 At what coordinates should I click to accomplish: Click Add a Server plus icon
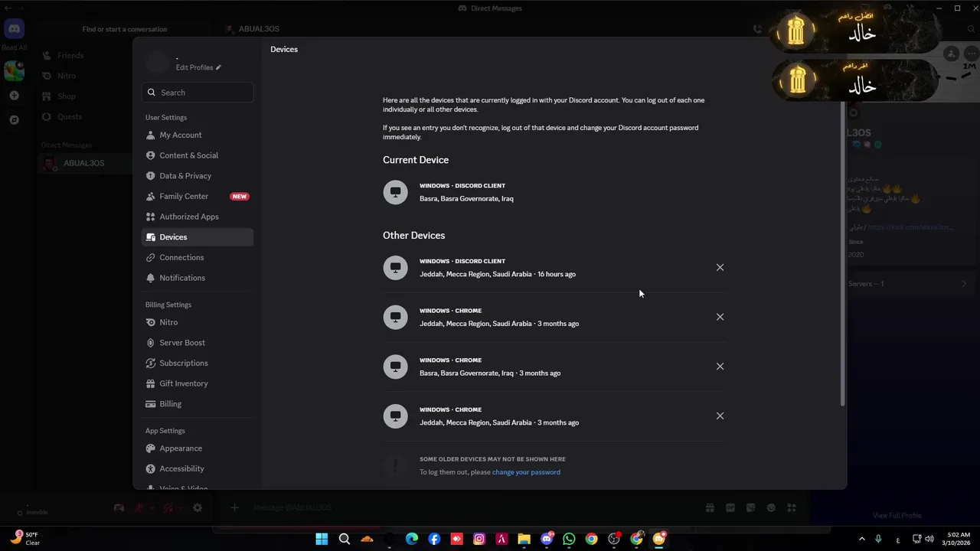14,96
